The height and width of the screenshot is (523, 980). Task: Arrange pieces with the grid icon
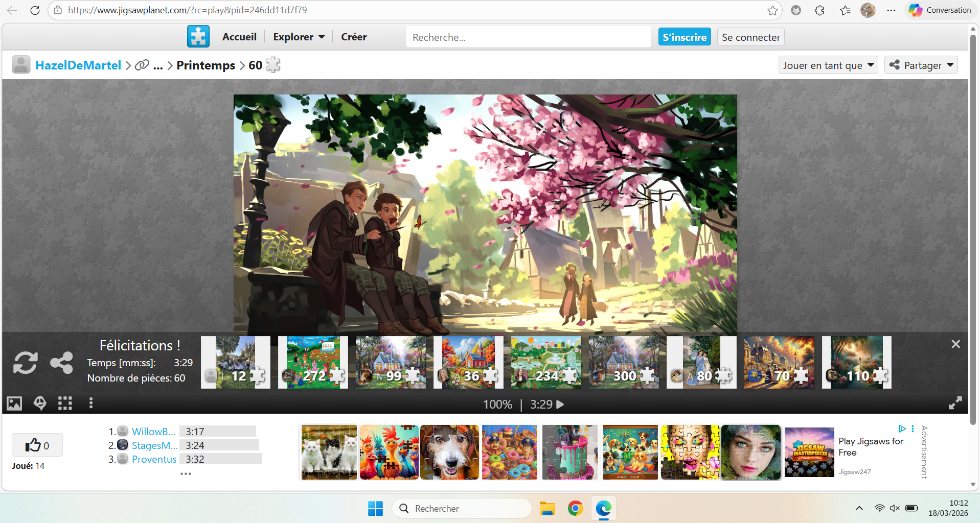point(65,403)
